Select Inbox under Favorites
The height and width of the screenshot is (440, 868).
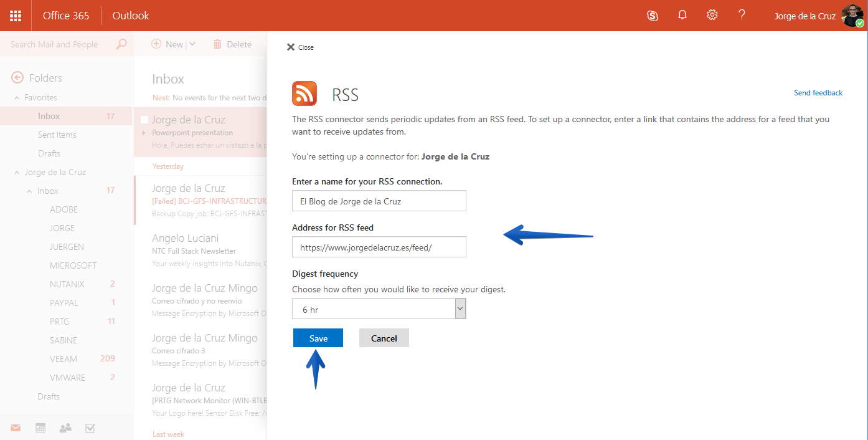67,116
